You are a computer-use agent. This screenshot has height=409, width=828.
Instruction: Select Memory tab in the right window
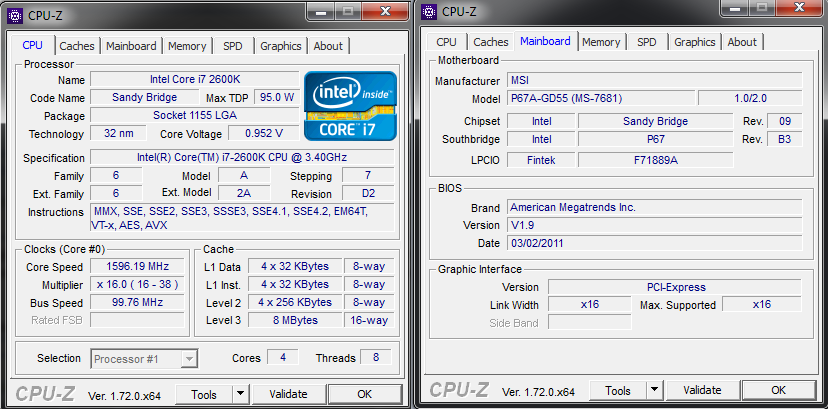pyautogui.click(x=601, y=42)
